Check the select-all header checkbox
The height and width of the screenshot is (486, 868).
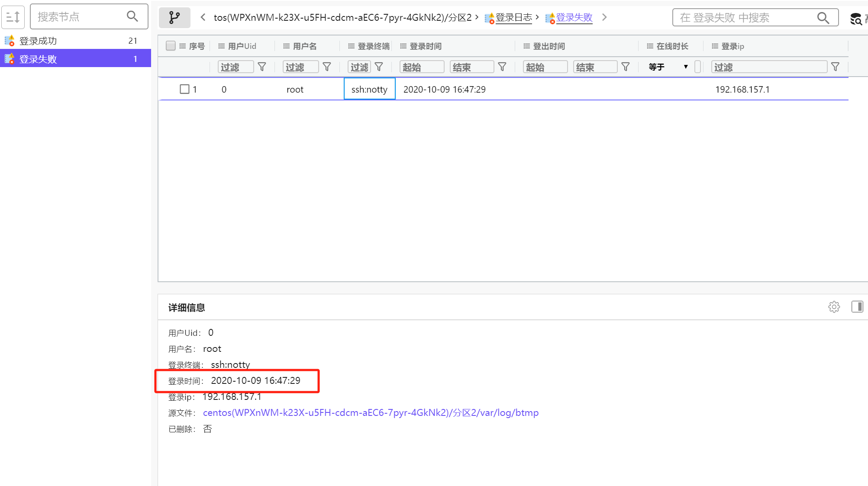(x=171, y=46)
